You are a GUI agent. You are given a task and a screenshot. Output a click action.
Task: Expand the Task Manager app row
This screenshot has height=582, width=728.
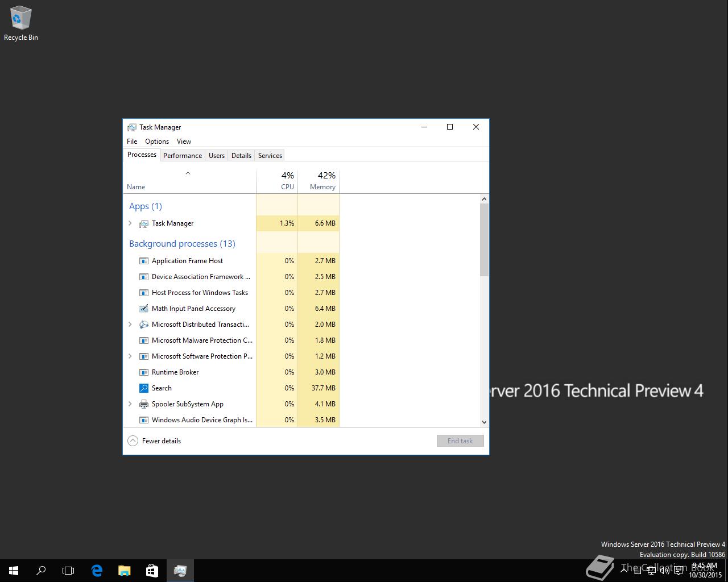[130, 223]
